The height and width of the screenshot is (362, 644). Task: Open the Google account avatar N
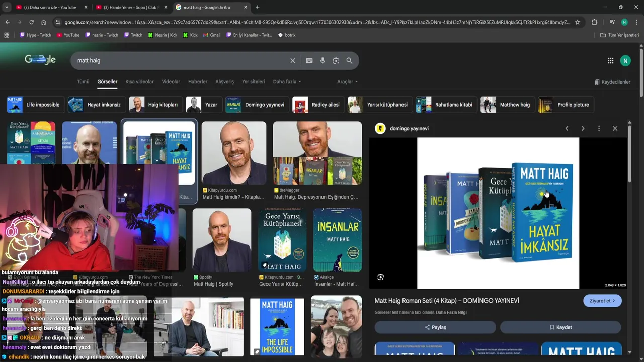tap(625, 61)
